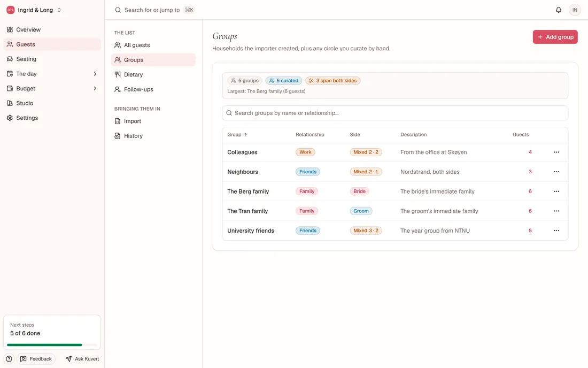This screenshot has width=588, height=368.
Task: Open more options for University friends
Action: (556, 231)
